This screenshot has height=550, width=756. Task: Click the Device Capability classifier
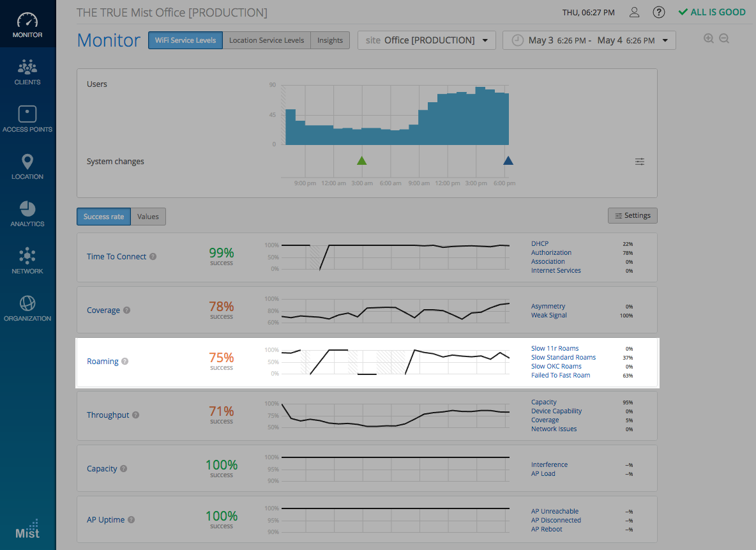[x=556, y=411]
